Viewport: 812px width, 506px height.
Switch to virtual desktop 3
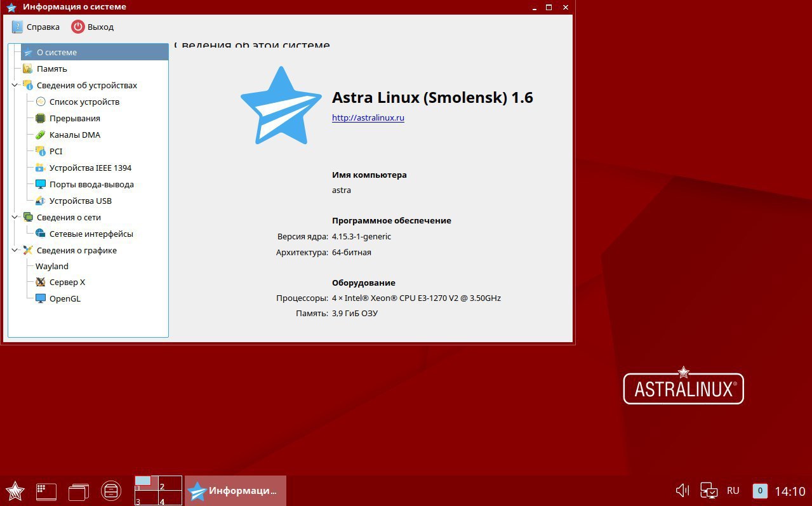pos(146,498)
